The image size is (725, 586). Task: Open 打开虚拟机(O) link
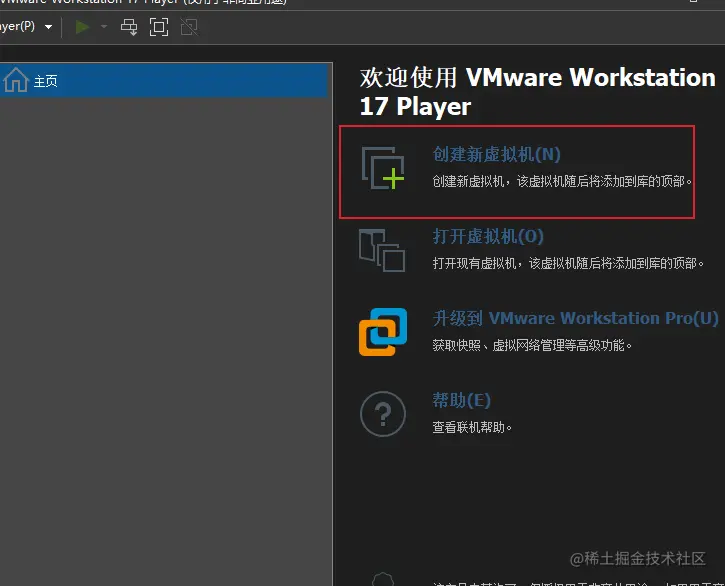point(488,236)
